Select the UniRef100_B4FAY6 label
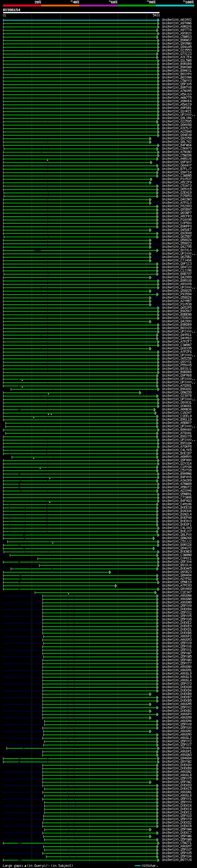 coord(176,477)
